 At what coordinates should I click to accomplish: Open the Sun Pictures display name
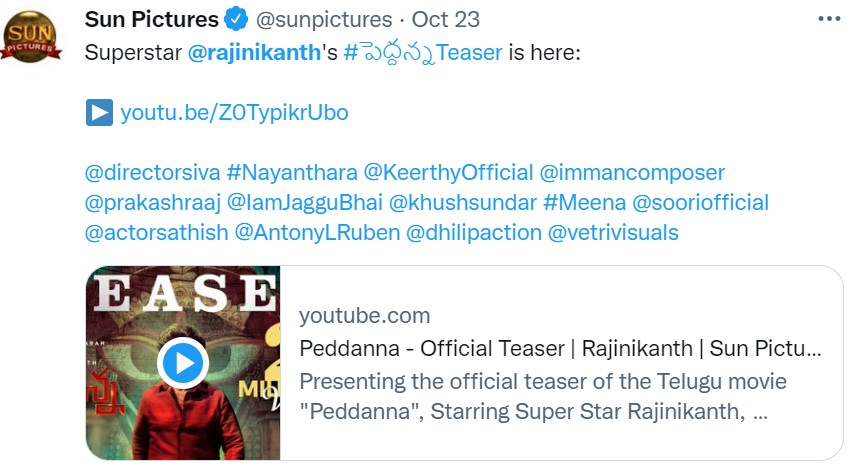pyautogui.click(x=152, y=19)
